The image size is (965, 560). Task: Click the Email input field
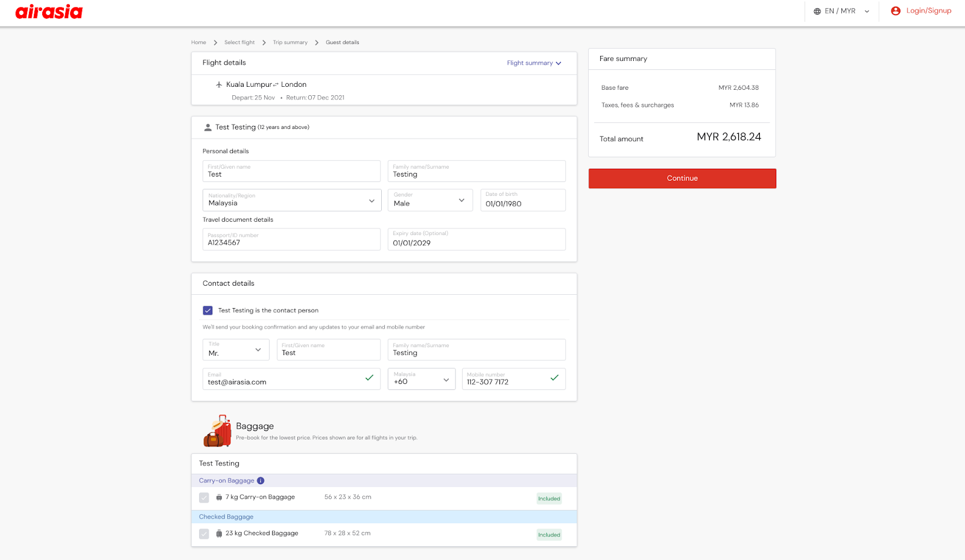click(x=291, y=379)
